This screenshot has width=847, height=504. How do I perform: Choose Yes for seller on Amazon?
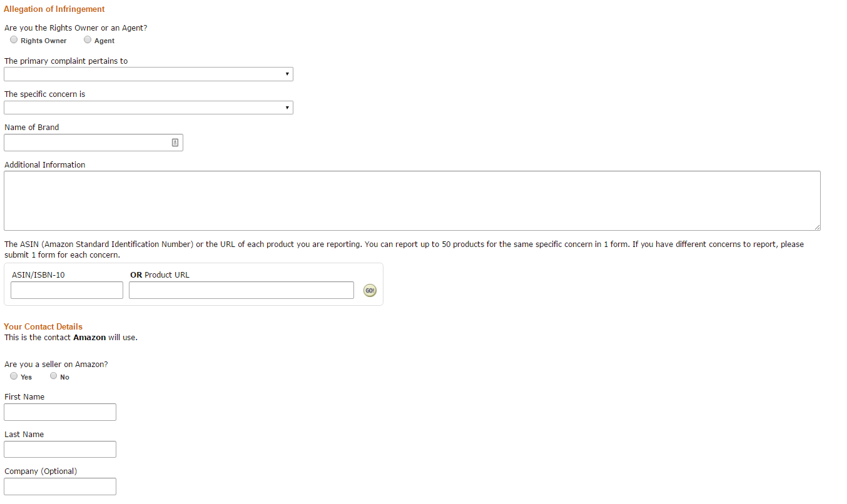(x=14, y=376)
